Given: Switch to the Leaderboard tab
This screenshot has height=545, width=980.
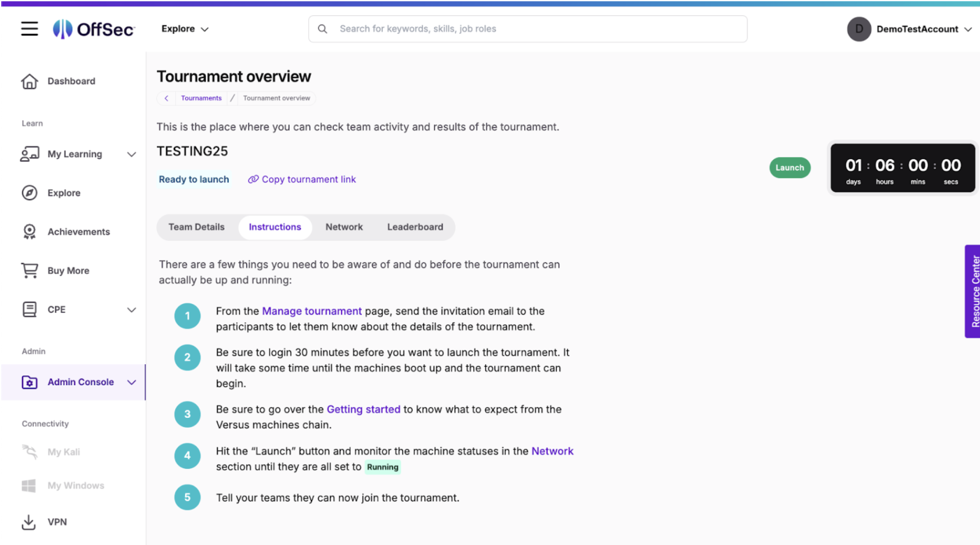Looking at the screenshot, I should tap(415, 227).
